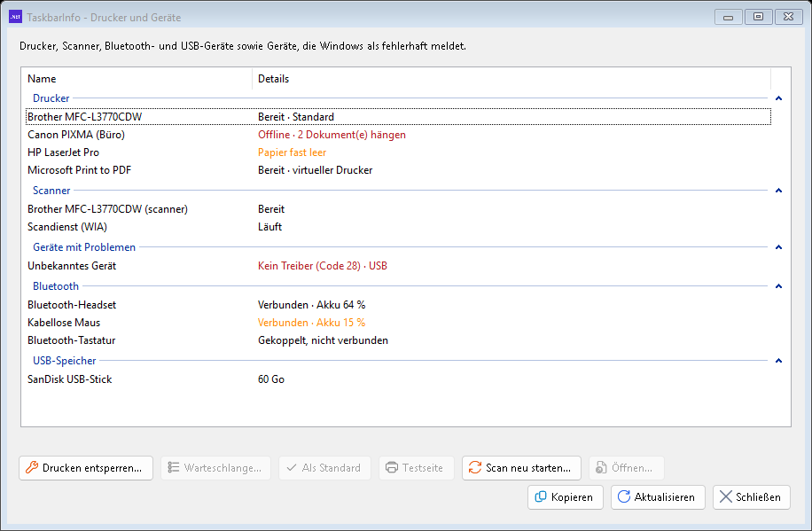The height and width of the screenshot is (531, 812).
Task: Collapse the Geräte mit Problemen group
Action: coord(778,247)
